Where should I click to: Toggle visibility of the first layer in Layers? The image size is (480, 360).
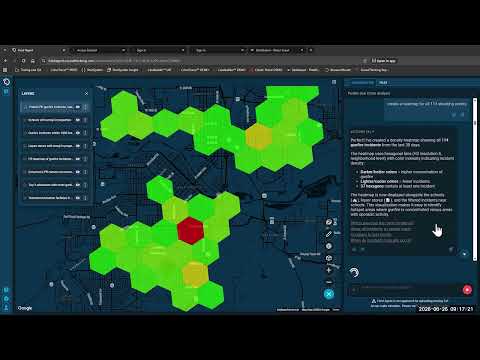click(x=78, y=107)
